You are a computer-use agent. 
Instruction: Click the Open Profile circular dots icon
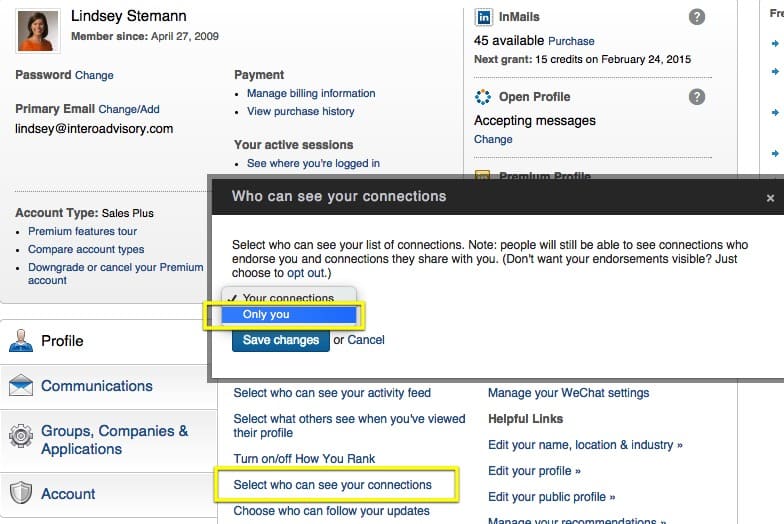click(482, 96)
